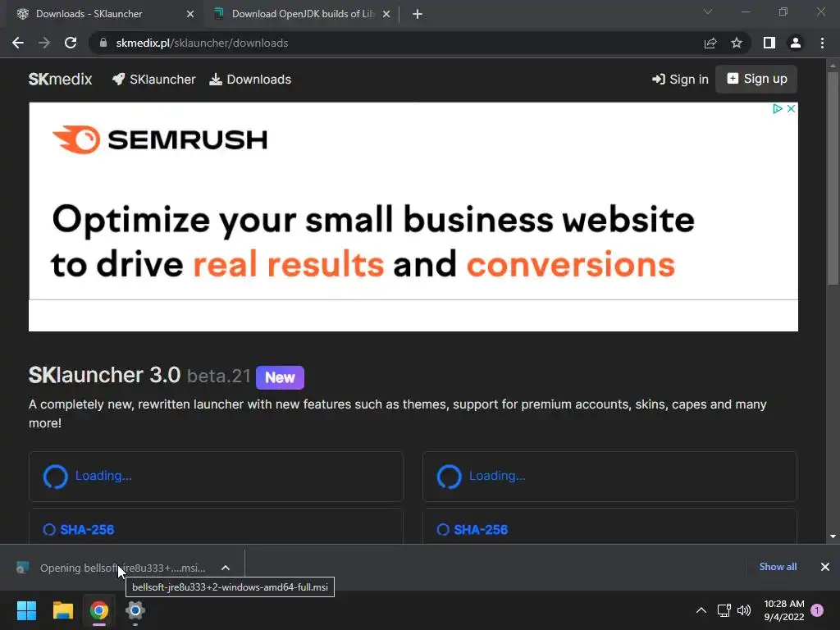
Task: Click the Chrome taskbar icon
Action: [99, 610]
